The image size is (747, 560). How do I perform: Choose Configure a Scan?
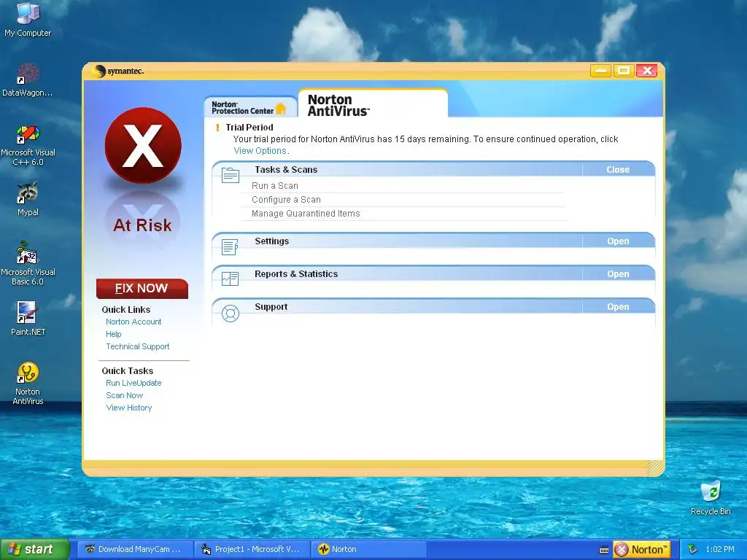286,200
